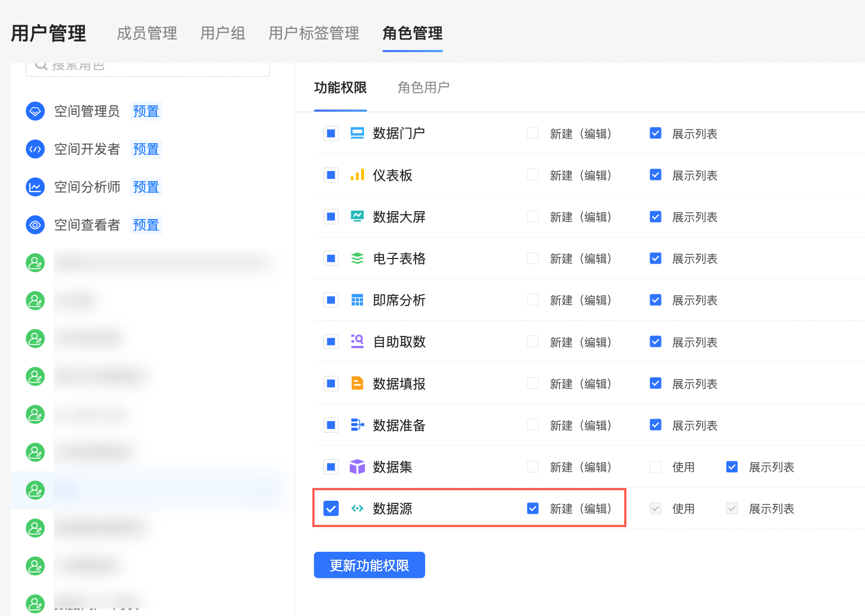
Task: Go to 用户标签管理 tab
Action: click(313, 33)
